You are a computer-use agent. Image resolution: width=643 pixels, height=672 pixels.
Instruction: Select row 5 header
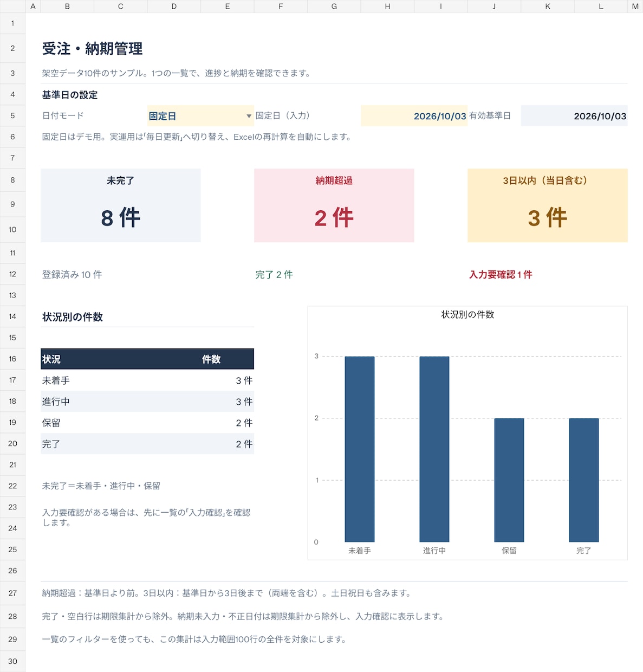tap(12, 116)
